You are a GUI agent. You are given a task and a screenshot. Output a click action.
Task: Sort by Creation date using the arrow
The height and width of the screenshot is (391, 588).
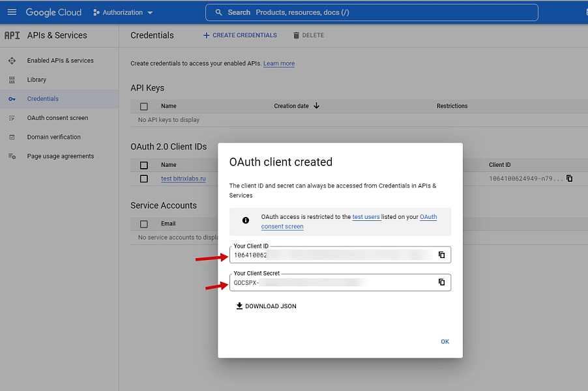tap(317, 106)
